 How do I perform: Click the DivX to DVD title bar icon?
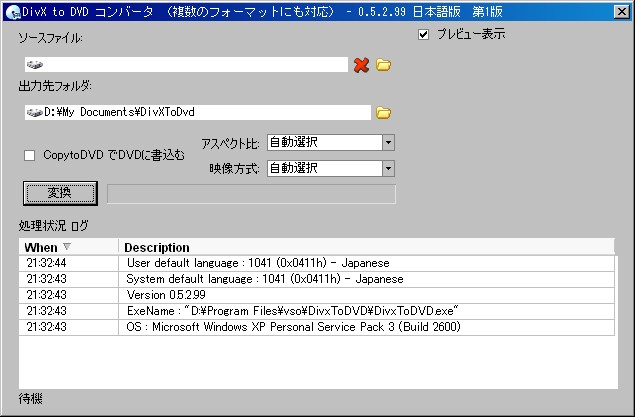[x=10, y=10]
